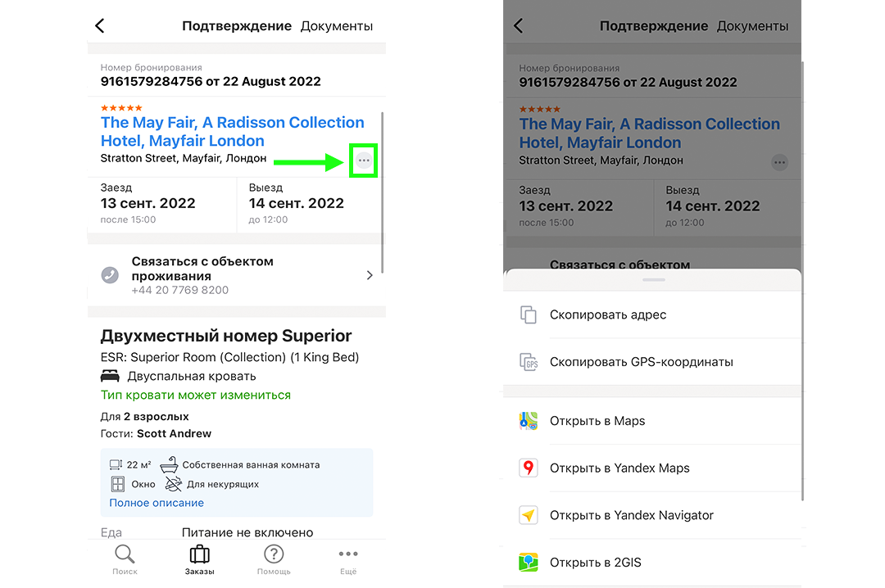Tap the phone icon for contacting property

pyautogui.click(x=110, y=275)
